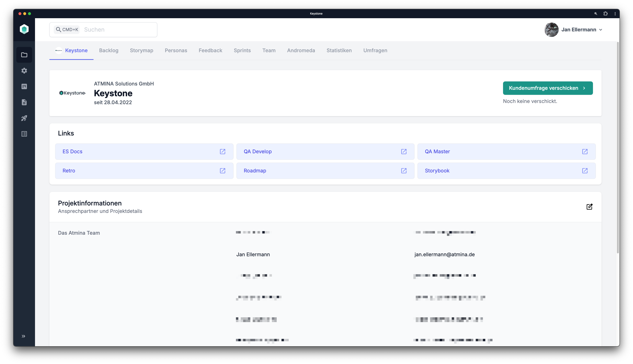Click the ATMINA Solutions GmbH text

(x=124, y=84)
